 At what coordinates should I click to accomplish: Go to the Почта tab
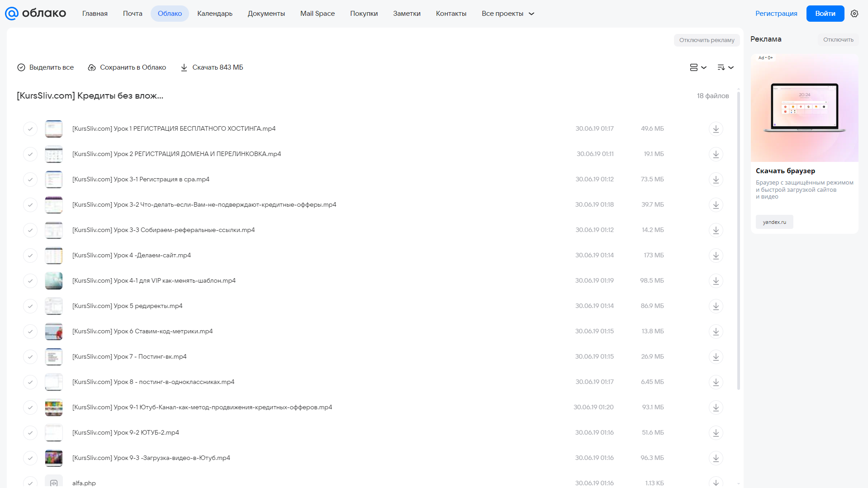133,14
